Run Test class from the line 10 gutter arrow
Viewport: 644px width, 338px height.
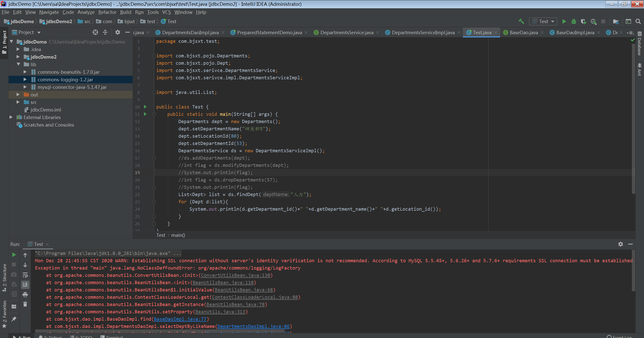[145, 107]
